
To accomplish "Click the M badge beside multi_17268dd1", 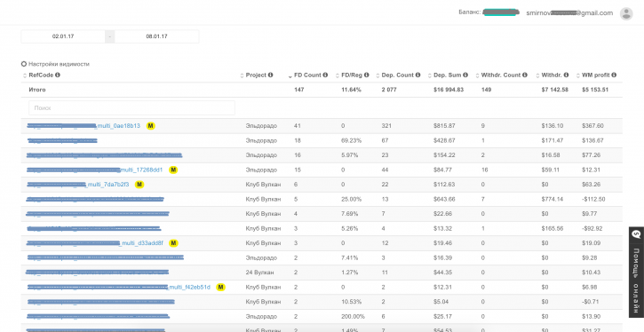I will (173, 170).
